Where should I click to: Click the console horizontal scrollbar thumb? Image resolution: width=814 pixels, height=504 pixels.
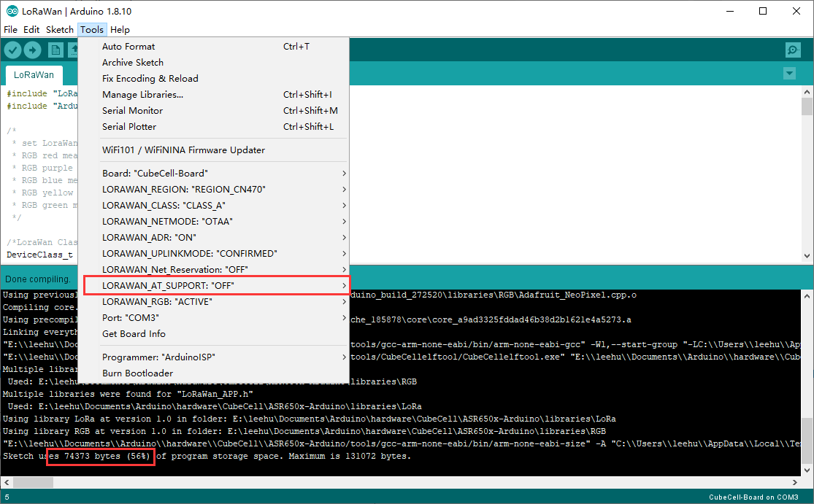coord(33,483)
